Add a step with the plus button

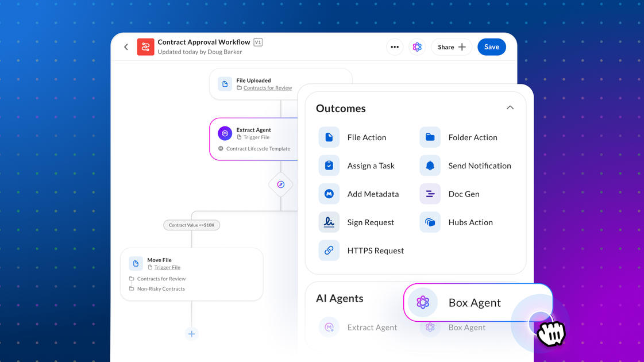pyautogui.click(x=191, y=334)
